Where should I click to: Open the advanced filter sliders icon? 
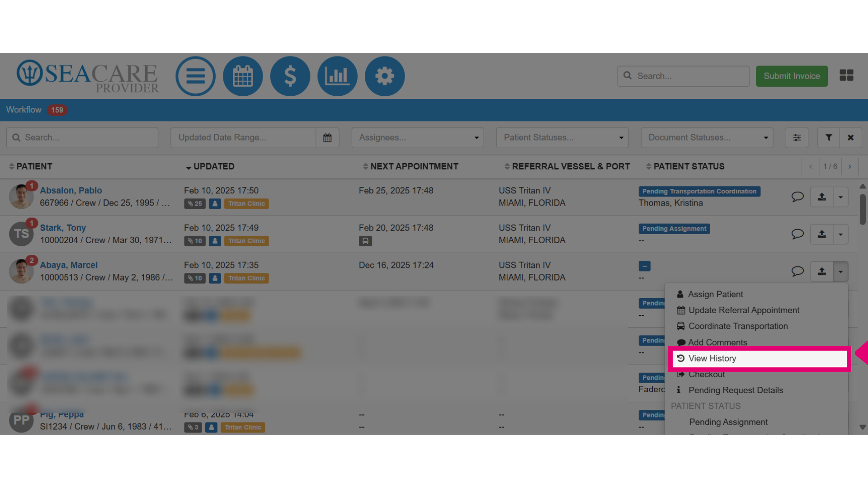797,137
